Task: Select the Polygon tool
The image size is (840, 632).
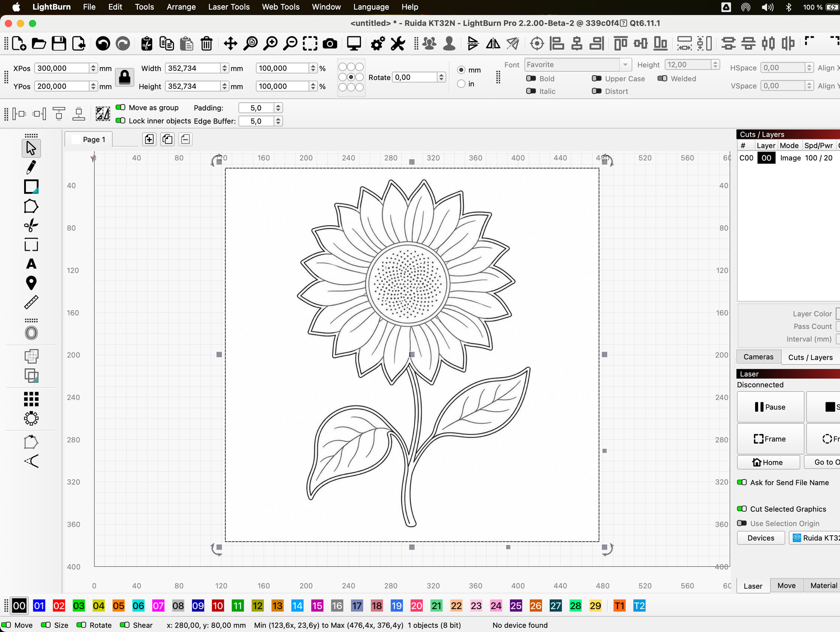Action: [x=31, y=206]
